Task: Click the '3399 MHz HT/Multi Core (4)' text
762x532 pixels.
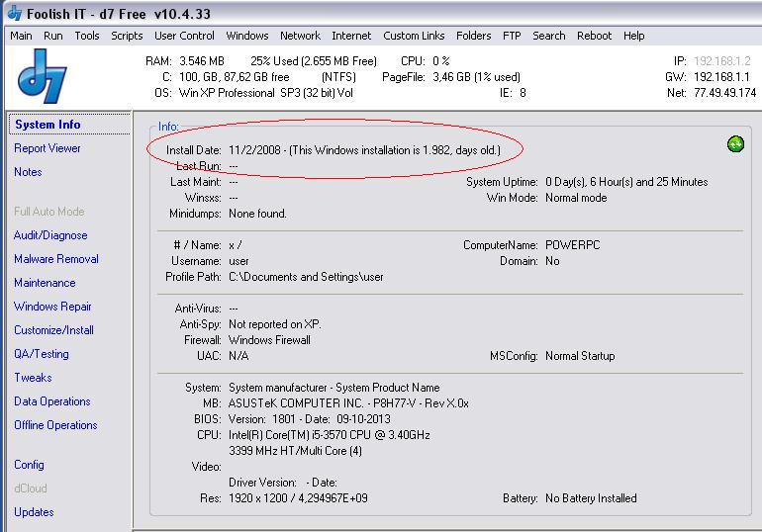Action: (295, 451)
